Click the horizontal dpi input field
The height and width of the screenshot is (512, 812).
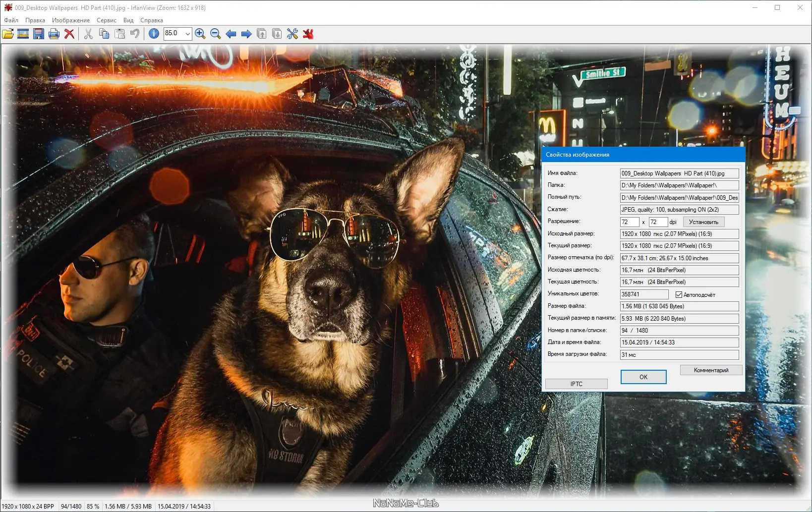pos(629,222)
